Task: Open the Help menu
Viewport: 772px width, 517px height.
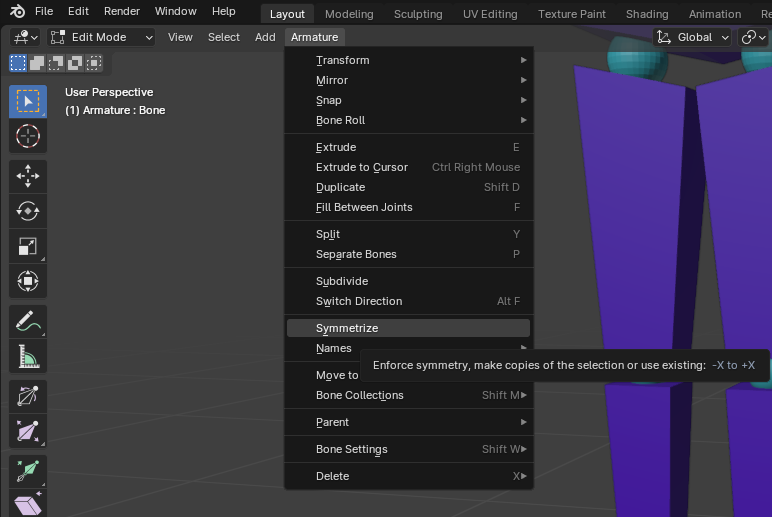Action: click(x=224, y=11)
